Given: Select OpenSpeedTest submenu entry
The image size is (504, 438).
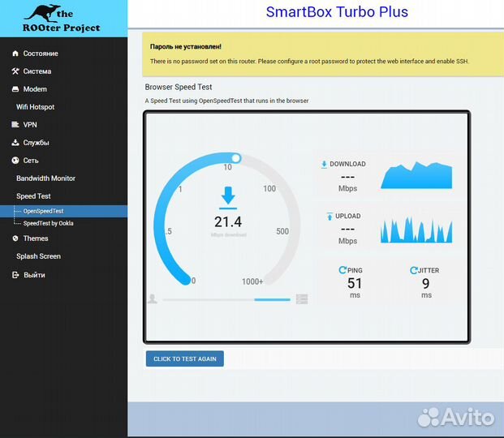Looking at the screenshot, I should coord(43,211).
